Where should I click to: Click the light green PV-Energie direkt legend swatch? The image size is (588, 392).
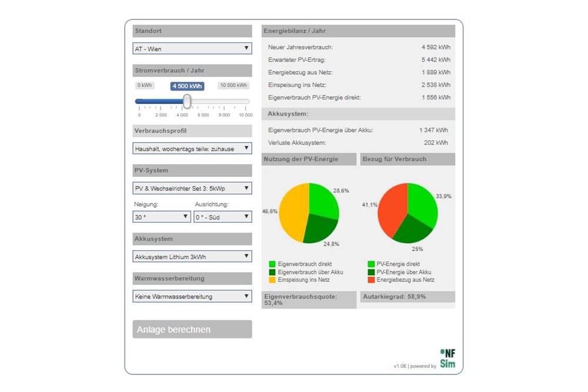coord(371,264)
